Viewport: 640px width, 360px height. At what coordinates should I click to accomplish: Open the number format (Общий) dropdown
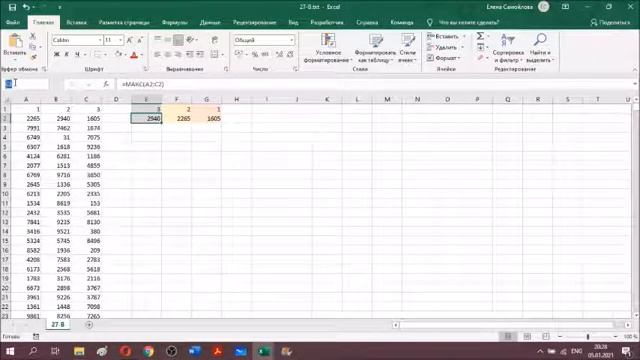[291, 40]
